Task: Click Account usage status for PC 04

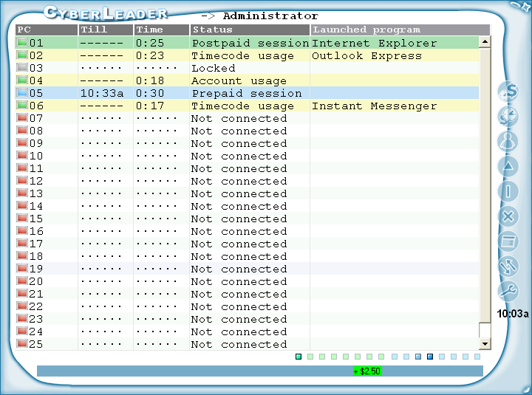Action: (x=239, y=80)
